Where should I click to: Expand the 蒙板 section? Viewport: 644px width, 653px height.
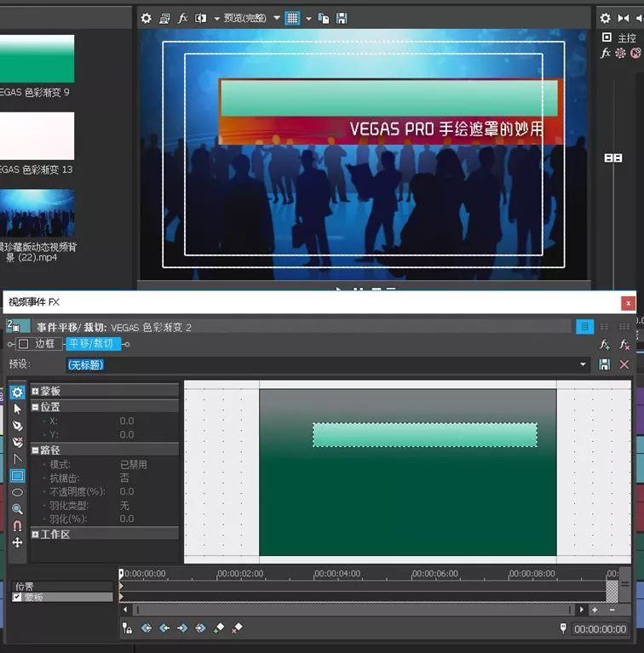36,391
